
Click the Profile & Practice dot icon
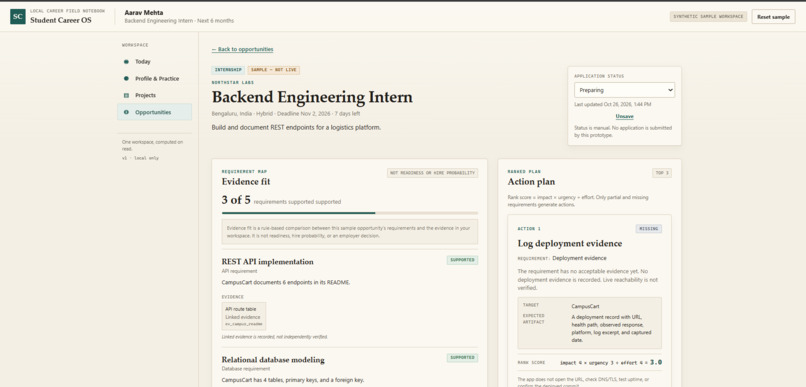click(126, 79)
